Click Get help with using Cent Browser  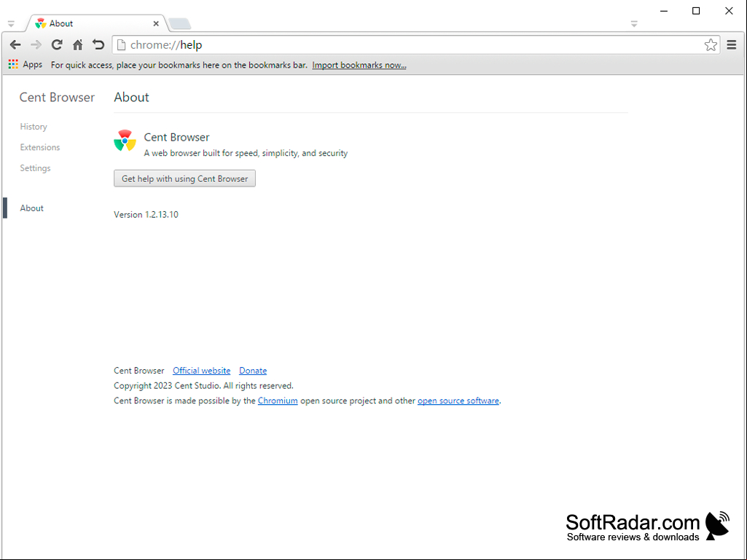coord(185,178)
